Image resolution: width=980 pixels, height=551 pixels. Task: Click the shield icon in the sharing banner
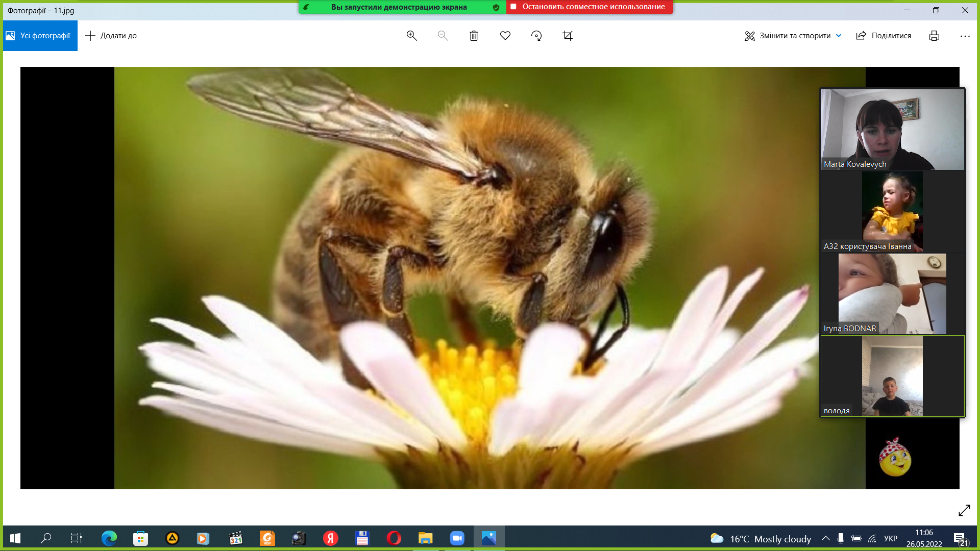[496, 7]
